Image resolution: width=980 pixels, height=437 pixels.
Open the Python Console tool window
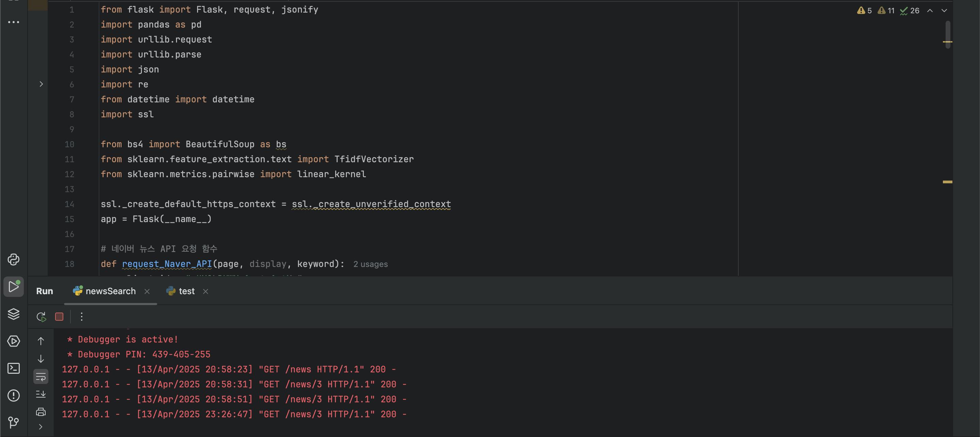click(14, 259)
